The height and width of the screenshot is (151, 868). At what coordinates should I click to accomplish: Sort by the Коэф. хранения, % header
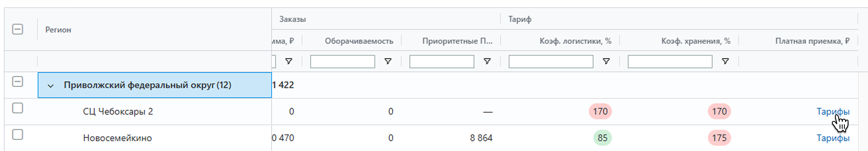point(695,41)
